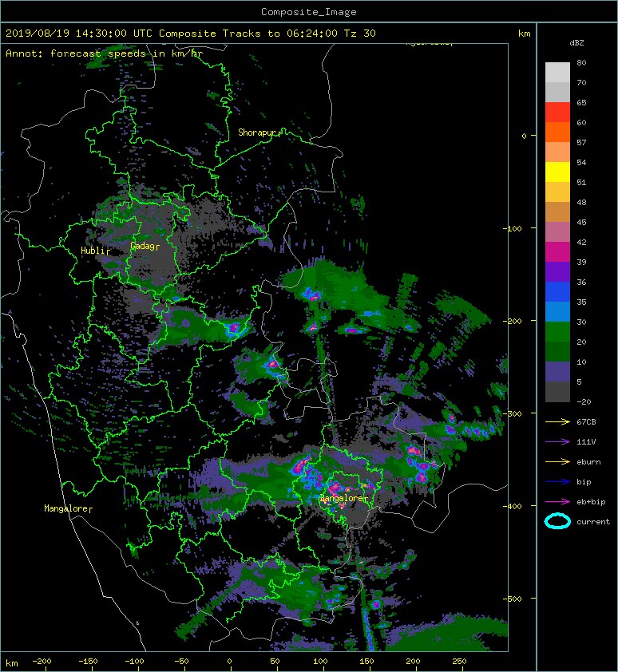Click the 80 value on dBZ scale
Viewport: 618px width, 672px height.
[581, 62]
